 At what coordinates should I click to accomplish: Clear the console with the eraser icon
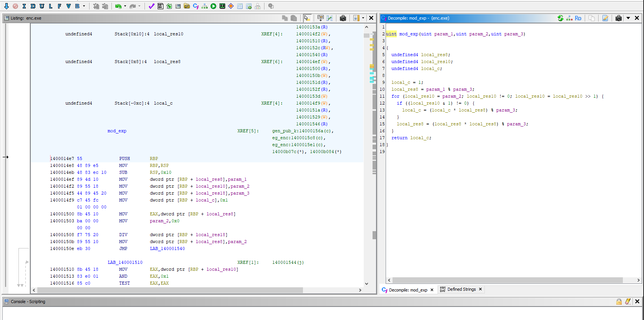(x=628, y=302)
